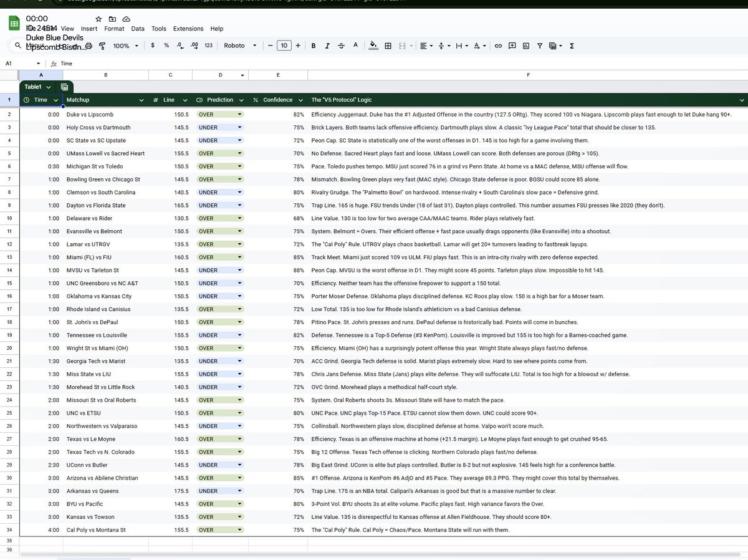
Task: Decrease decimal places in the toolbar
Action: (x=180, y=46)
